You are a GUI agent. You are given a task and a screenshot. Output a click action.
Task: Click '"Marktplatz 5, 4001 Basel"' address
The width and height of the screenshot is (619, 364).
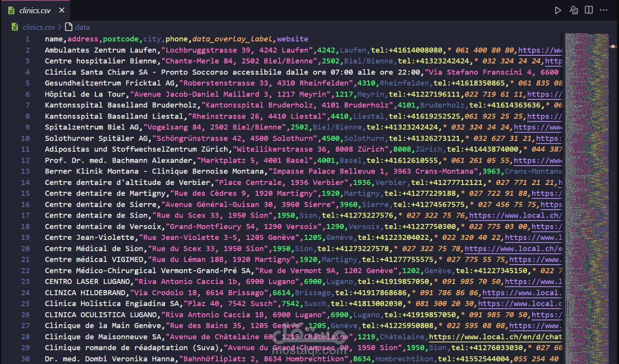255,160
